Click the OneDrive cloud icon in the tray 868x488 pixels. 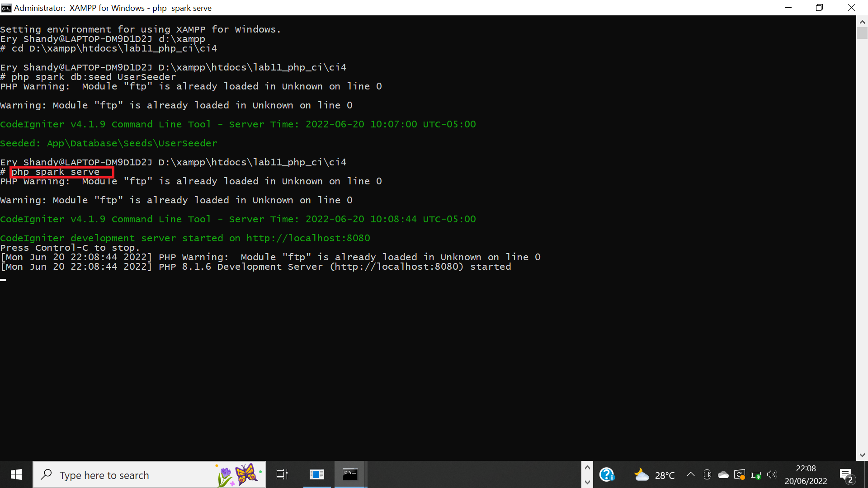click(x=723, y=474)
